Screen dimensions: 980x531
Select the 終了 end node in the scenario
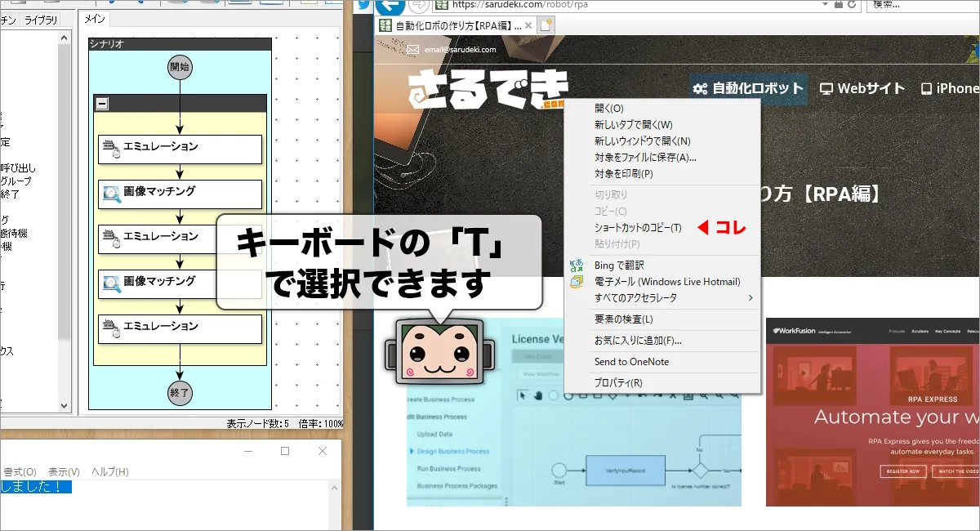[180, 393]
